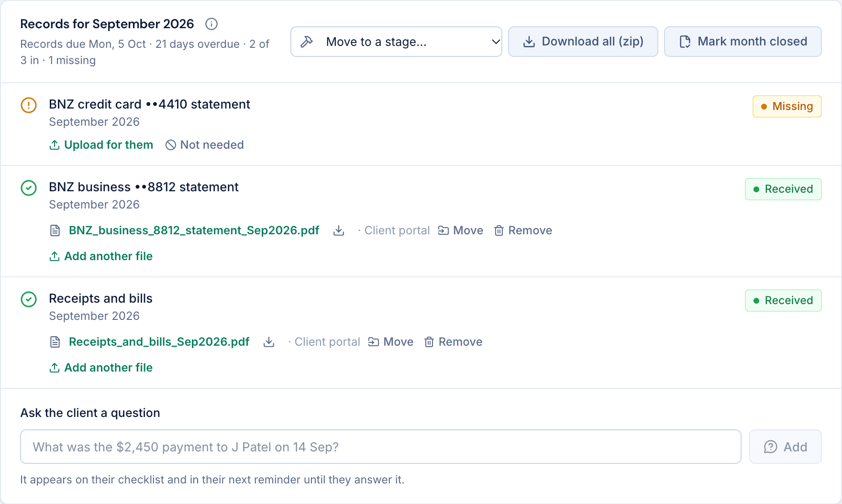The height and width of the screenshot is (504, 842).
Task: Click Client portal label on Receipts row
Action: tap(327, 342)
